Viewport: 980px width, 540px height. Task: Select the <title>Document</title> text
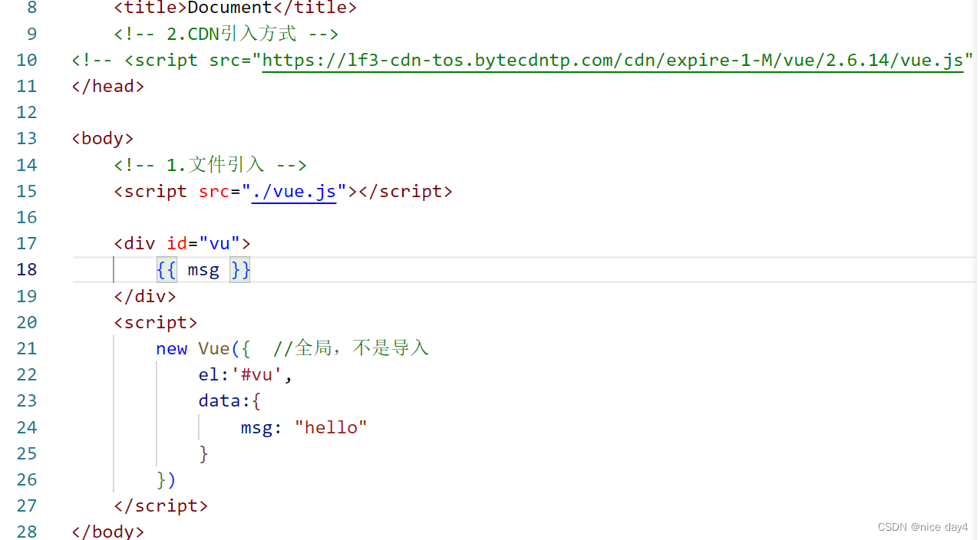click(x=234, y=8)
